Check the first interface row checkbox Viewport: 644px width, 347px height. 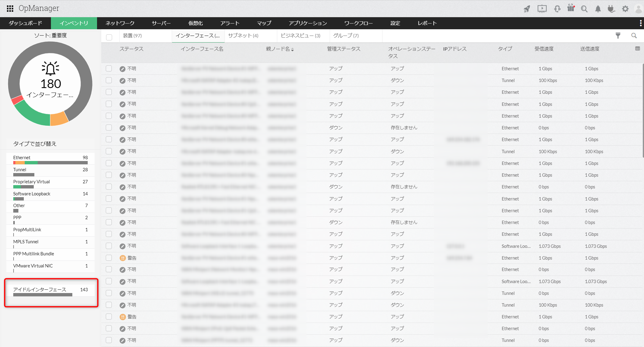pyautogui.click(x=109, y=68)
